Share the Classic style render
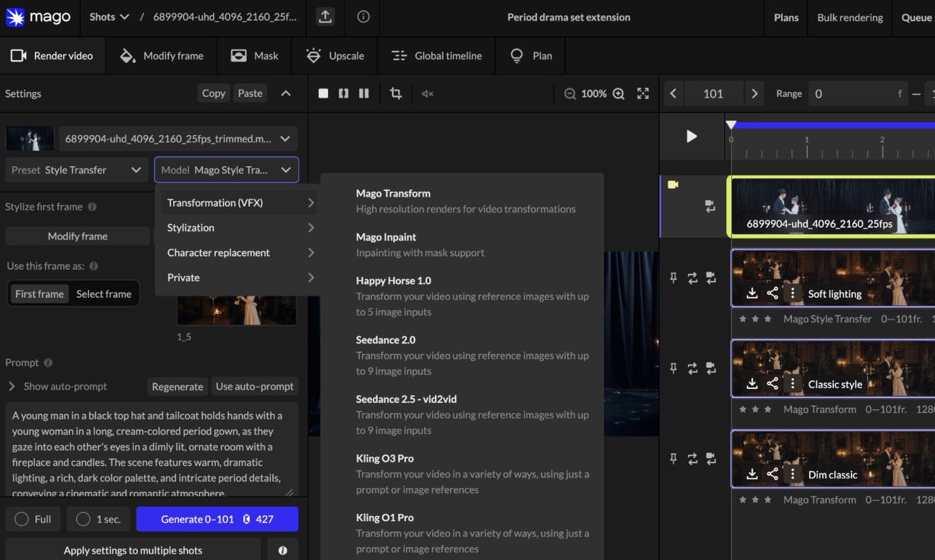 (x=772, y=384)
